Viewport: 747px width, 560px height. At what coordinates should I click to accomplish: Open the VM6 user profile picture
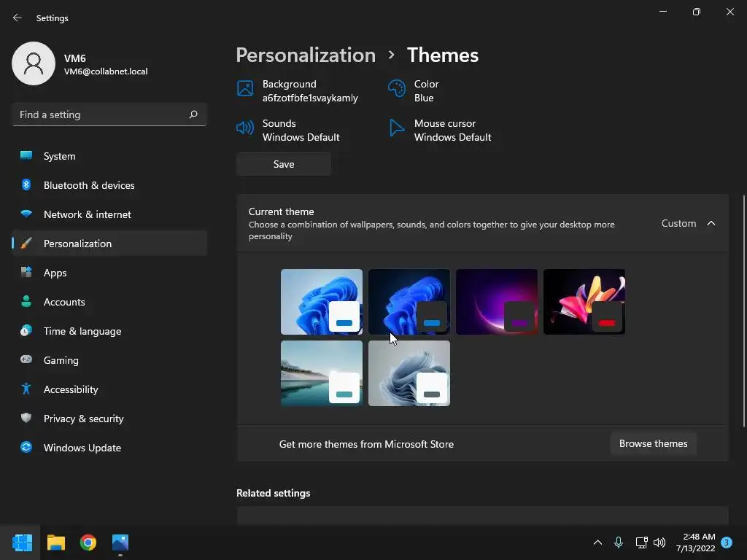coord(34,63)
